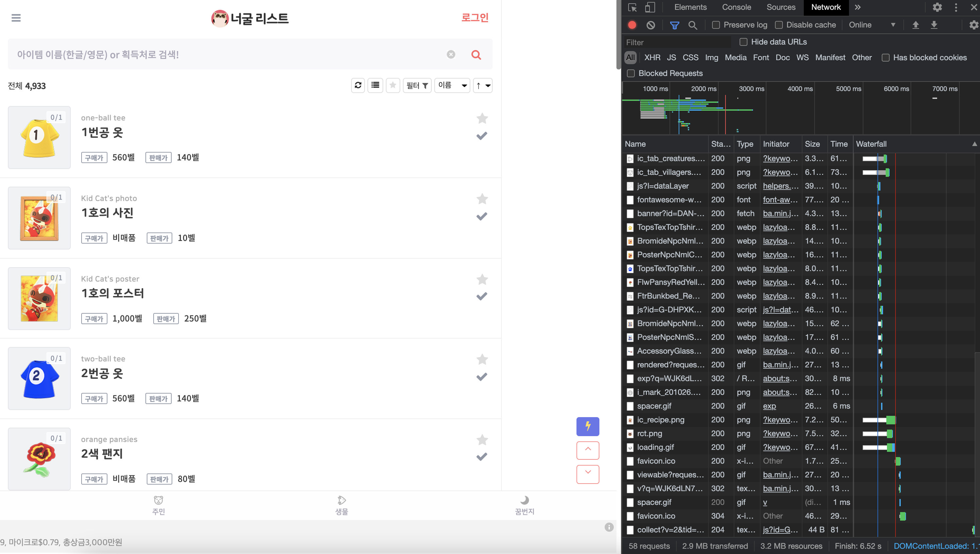Mark Kid Cat's poster as collected
This screenshot has width=980, height=554.
[x=482, y=296]
